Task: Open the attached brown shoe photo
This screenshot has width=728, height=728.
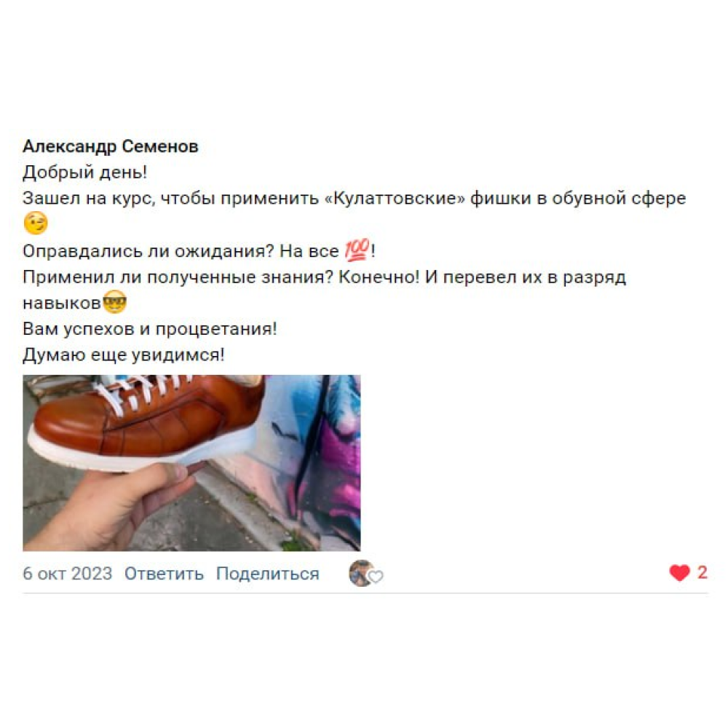Action: [x=191, y=463]
